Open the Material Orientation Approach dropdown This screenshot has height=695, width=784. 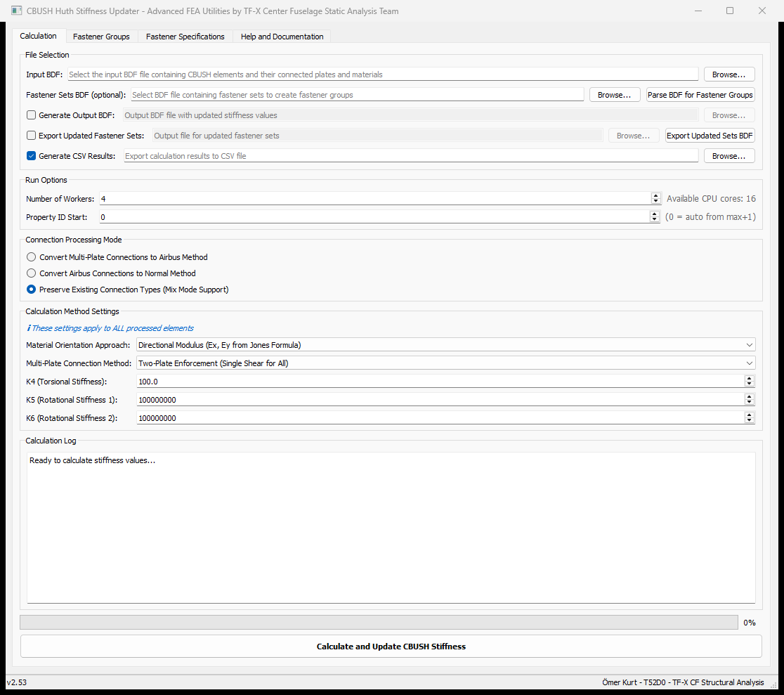click(749, 344)
